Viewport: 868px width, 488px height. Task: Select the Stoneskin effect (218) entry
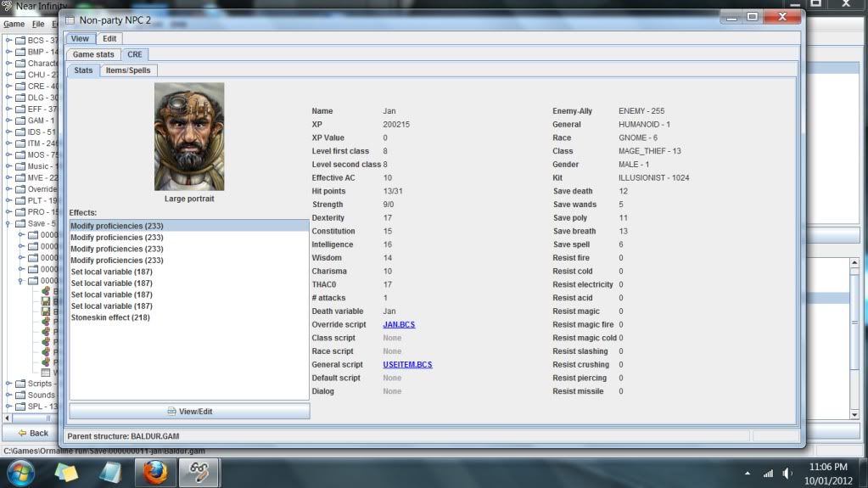pyautogui.click(x=110, y=317)
